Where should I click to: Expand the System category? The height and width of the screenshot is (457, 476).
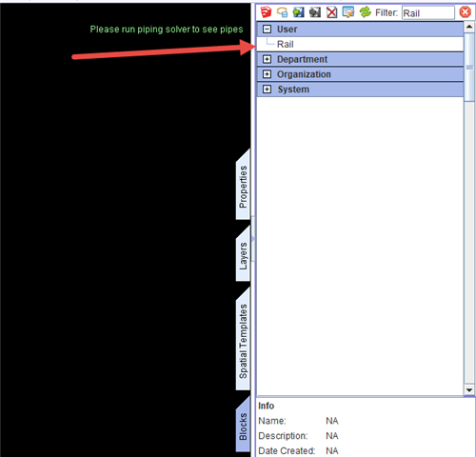click(268, 89)
